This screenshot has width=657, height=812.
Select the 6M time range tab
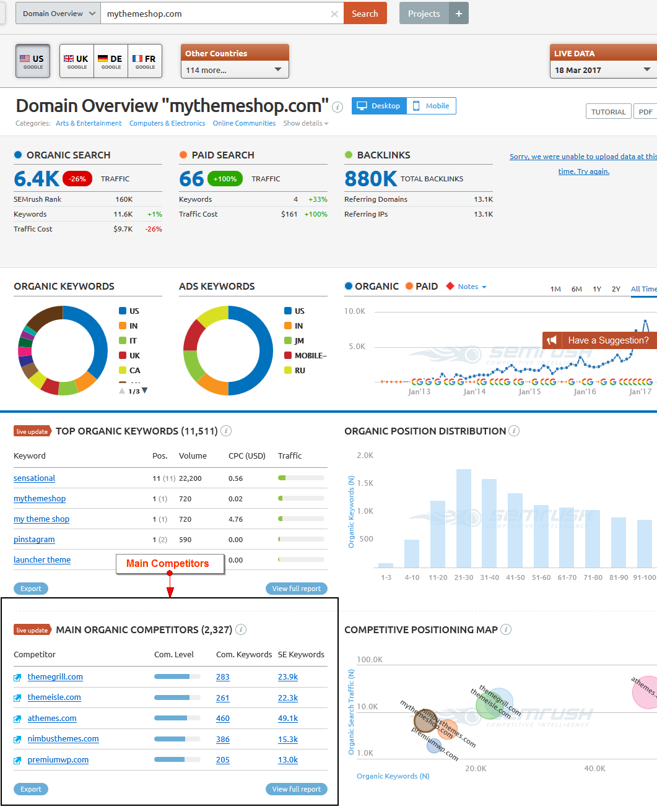(577, 289)
